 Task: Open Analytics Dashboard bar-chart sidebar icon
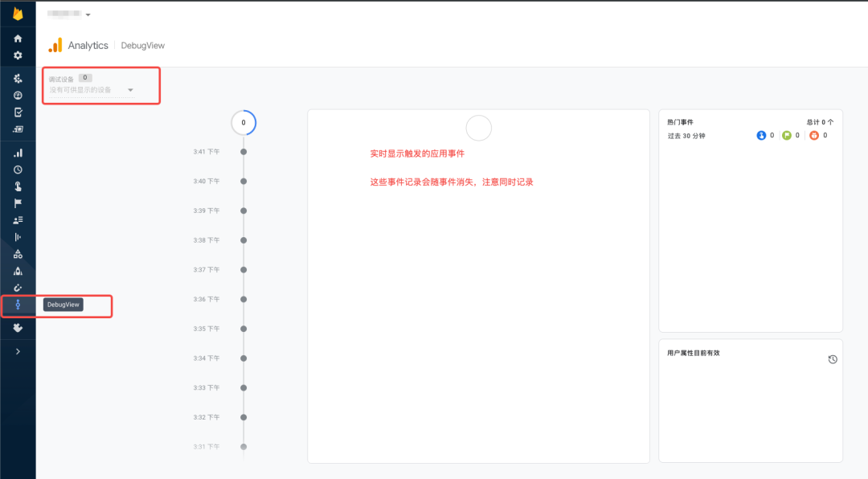click(x=18, y=153)
